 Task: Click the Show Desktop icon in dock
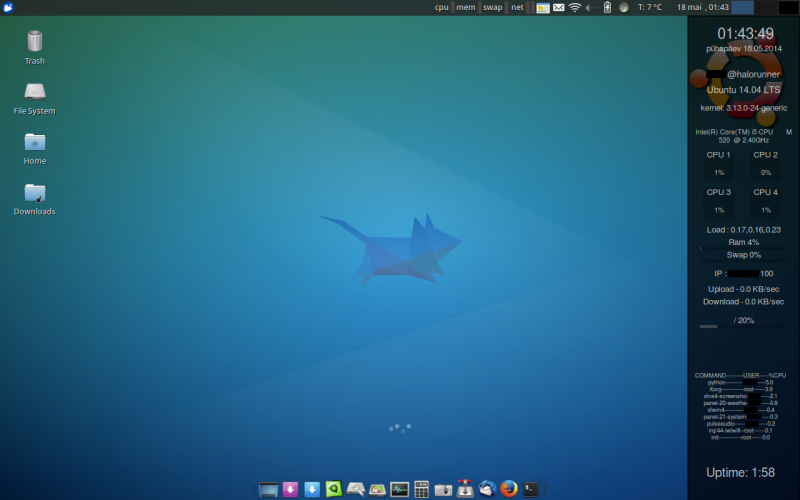point(268,489)
